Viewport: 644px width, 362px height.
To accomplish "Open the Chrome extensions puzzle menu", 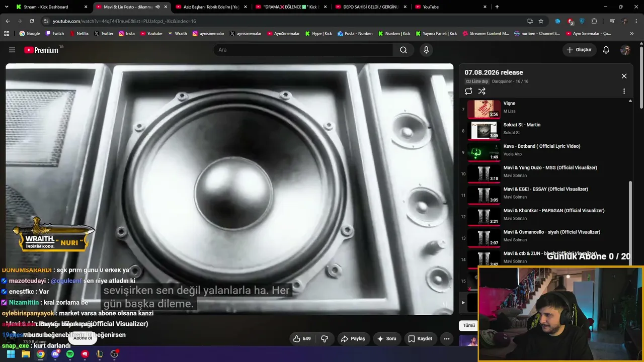I will click(x=594, y=21).
